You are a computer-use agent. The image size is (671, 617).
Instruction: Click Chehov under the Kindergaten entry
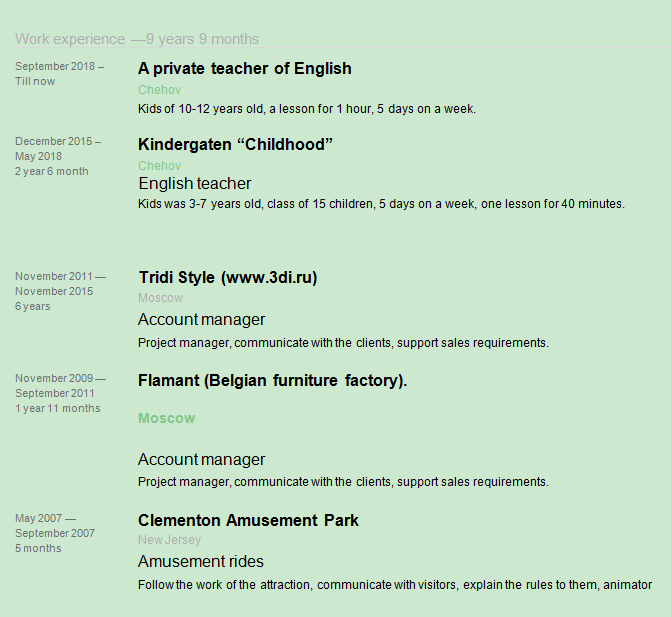point(159,165)
